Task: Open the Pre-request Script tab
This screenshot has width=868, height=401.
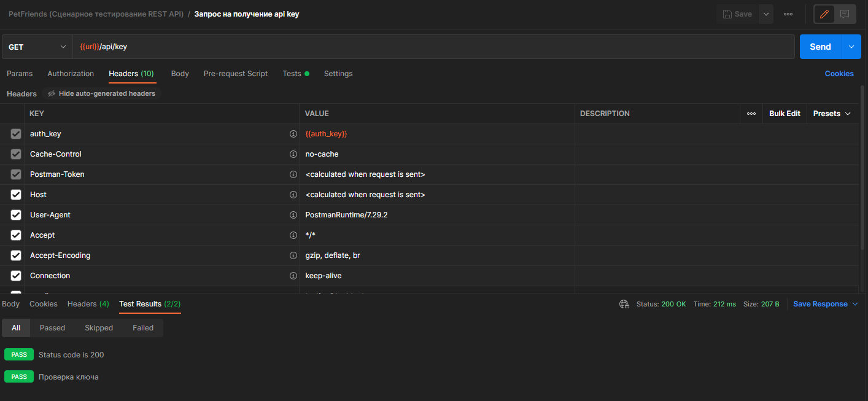Action: (236, 74)
